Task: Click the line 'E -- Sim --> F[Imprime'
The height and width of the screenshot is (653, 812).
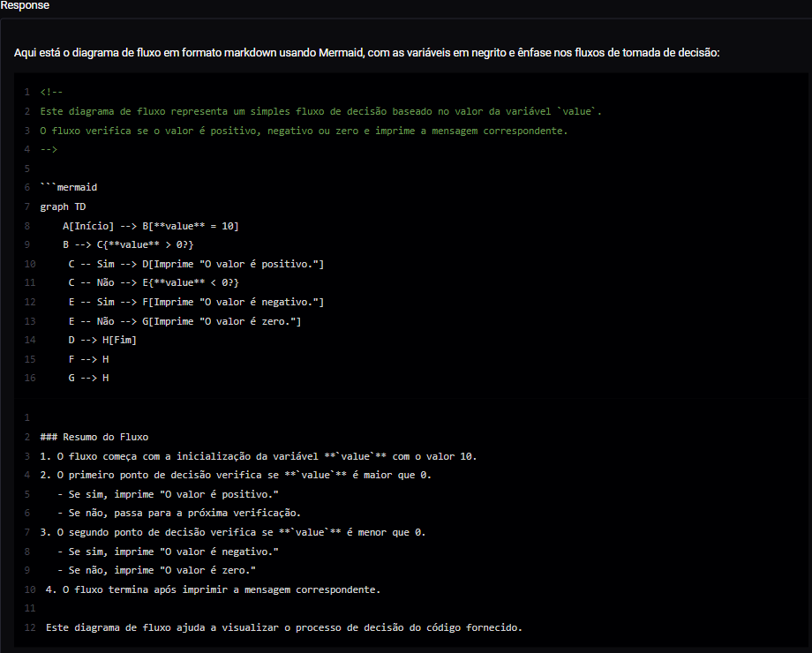Action: [x=196, y=302]
